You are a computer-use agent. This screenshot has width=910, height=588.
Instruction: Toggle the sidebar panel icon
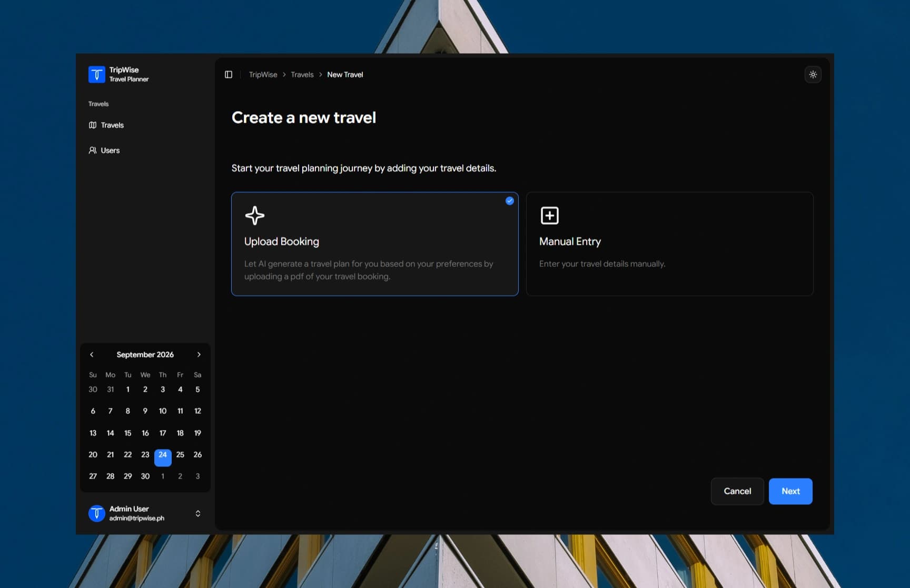click(229, 75)
